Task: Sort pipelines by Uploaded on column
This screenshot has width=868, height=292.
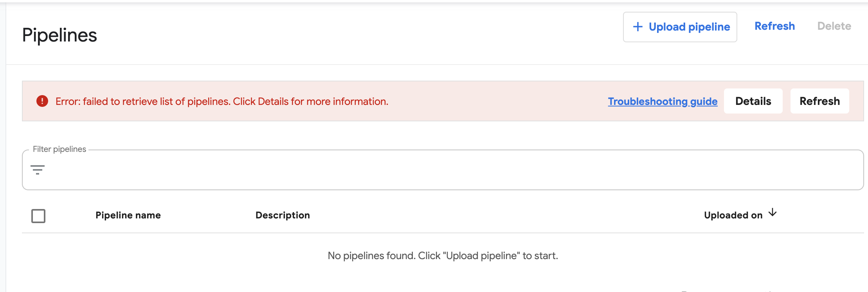Action: pyautogui.click(x=733, y=215)
